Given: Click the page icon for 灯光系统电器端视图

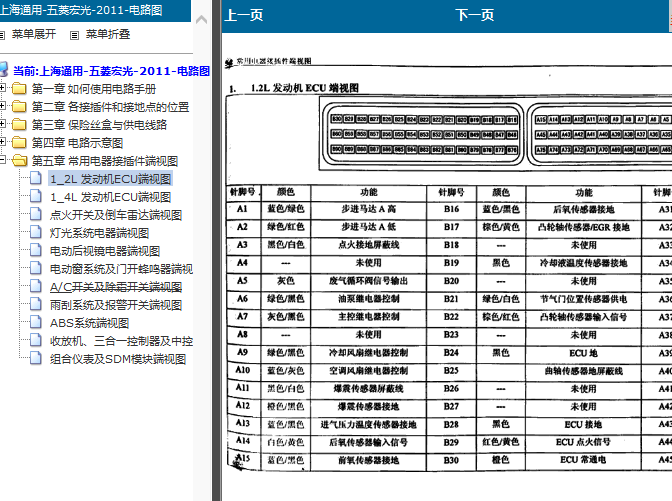Looking at the screenshot, I should pyautogui.click(x=36, y=232).
